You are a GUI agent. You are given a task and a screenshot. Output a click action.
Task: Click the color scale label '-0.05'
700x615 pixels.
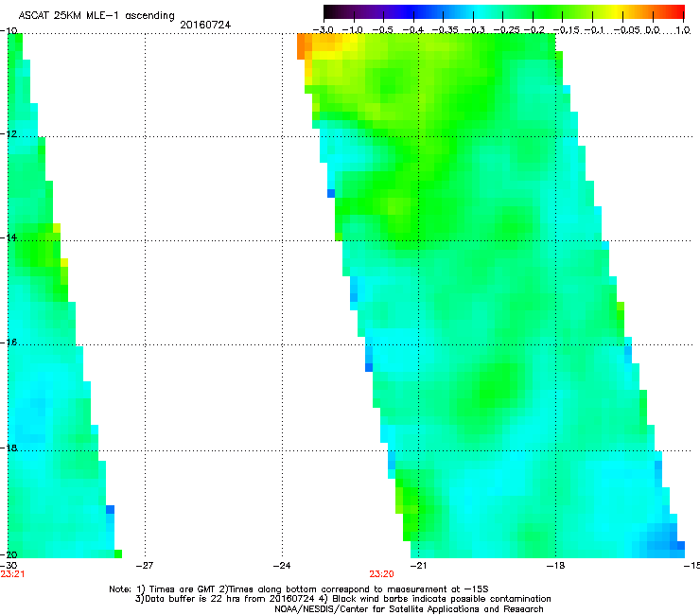point(627,30)
